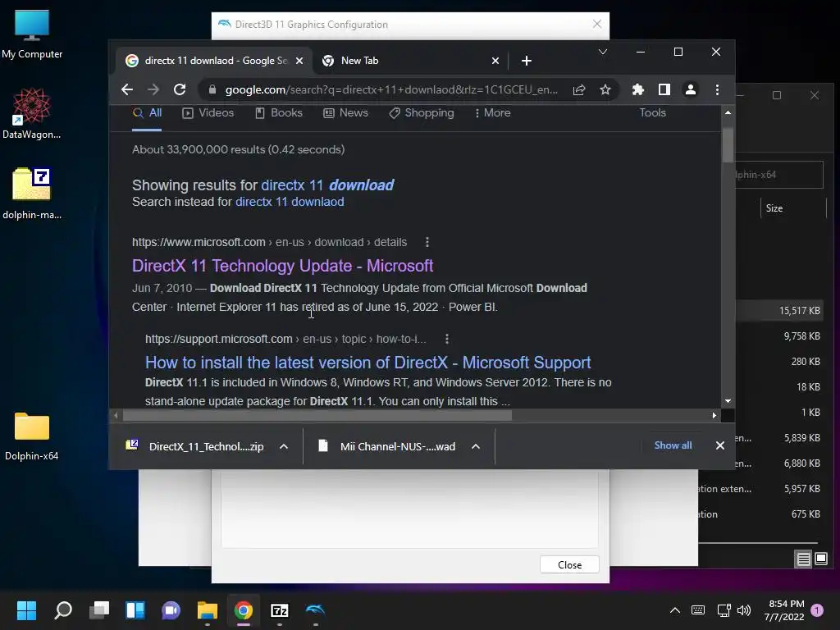Switch to the New Tab tab

pyautogui.click(x=411, y=61)
